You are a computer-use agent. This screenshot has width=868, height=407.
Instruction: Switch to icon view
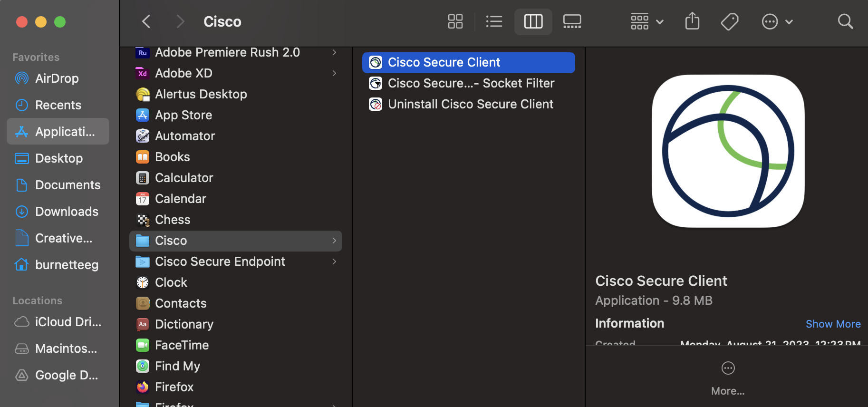(x=455, y=21)
